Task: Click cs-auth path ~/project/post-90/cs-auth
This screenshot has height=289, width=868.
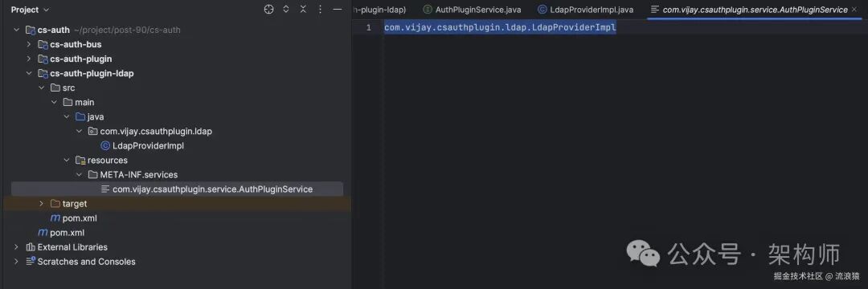Action: (x=127, y=30)
